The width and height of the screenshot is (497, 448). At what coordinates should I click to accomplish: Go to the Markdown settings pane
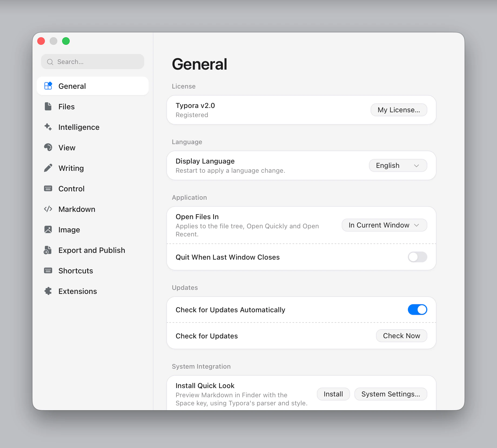pyautogui.click(x=93, y=209)
